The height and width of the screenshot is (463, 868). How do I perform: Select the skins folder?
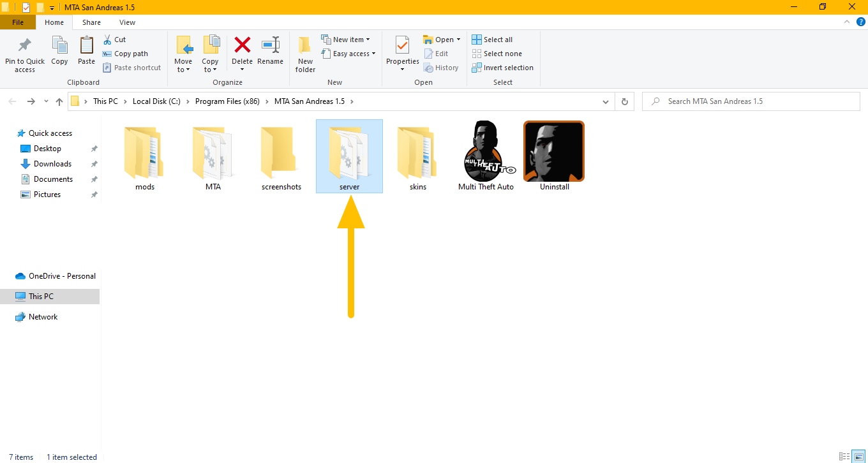[x=418, y=156]
